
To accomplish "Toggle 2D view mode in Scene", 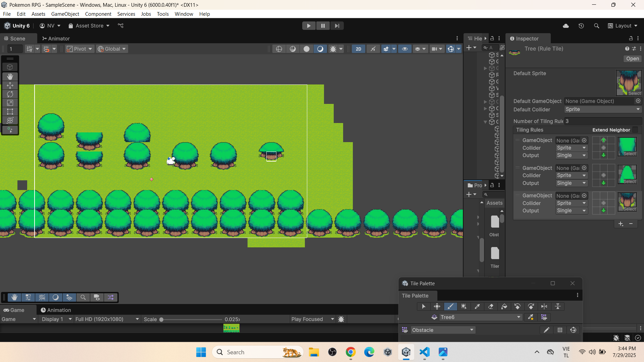I will [359, 49].
